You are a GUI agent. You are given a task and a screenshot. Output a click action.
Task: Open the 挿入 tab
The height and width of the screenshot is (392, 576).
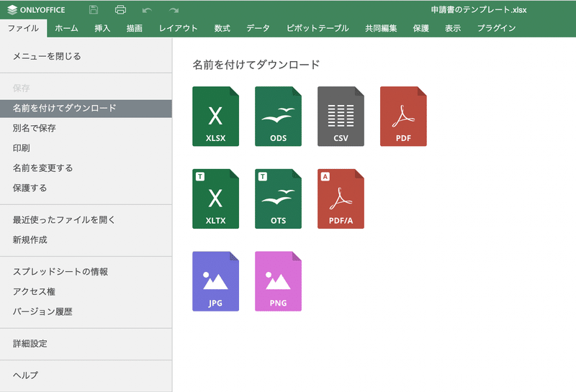point(102,28)
